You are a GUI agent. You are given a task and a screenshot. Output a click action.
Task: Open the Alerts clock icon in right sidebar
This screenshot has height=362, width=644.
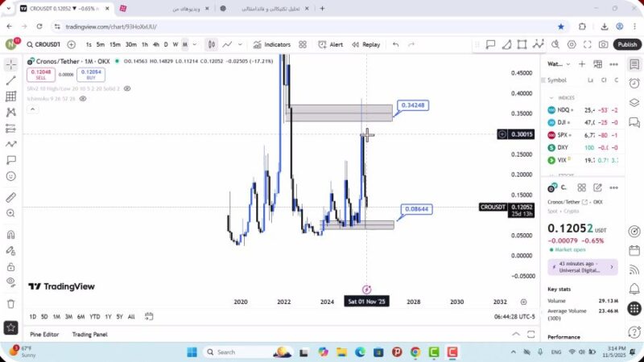coord(634,81)
